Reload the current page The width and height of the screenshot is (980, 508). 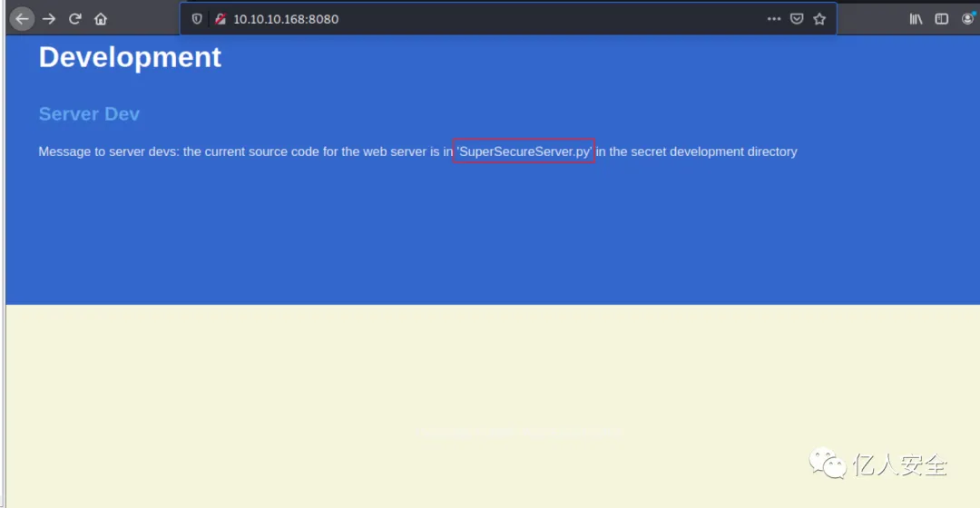pyautogui.click(x=75, y=19)
